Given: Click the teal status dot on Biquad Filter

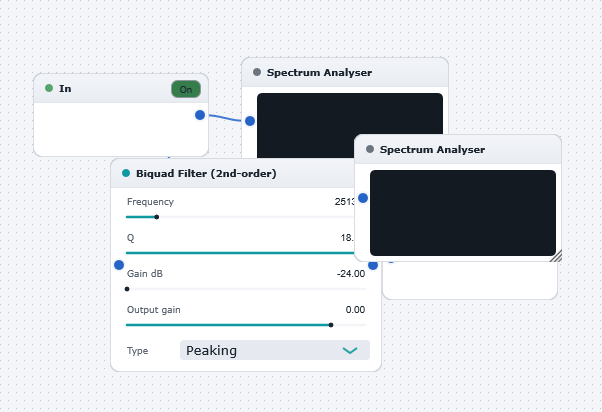Looking at the screenshot, I should (x=126, y=173).
